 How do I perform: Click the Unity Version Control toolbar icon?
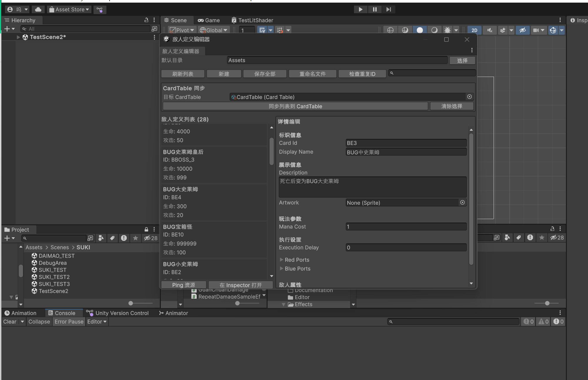(100, 10)
